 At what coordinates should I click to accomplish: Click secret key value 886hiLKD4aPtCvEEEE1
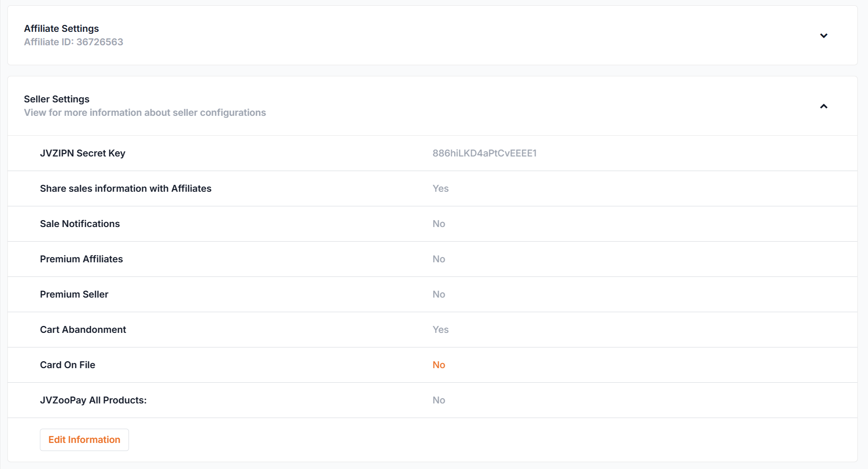coord(485,153)
